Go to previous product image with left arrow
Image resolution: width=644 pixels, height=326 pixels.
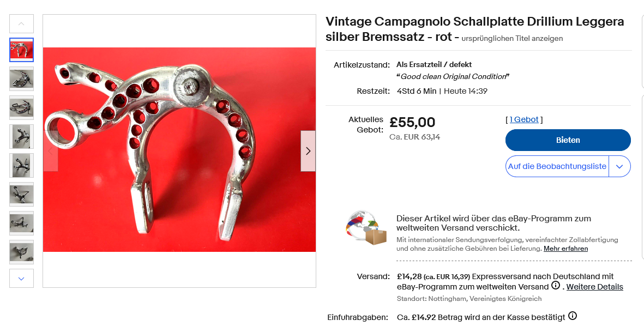tap(51, 151)
